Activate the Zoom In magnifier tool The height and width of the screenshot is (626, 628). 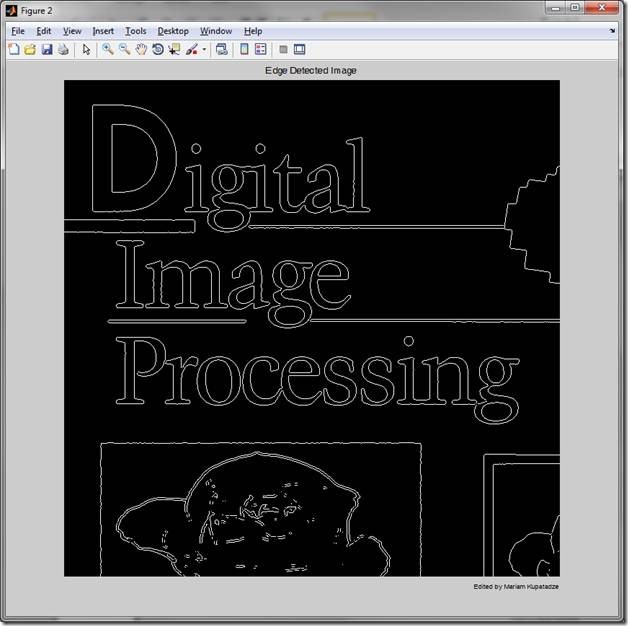(x=107, y=49)
